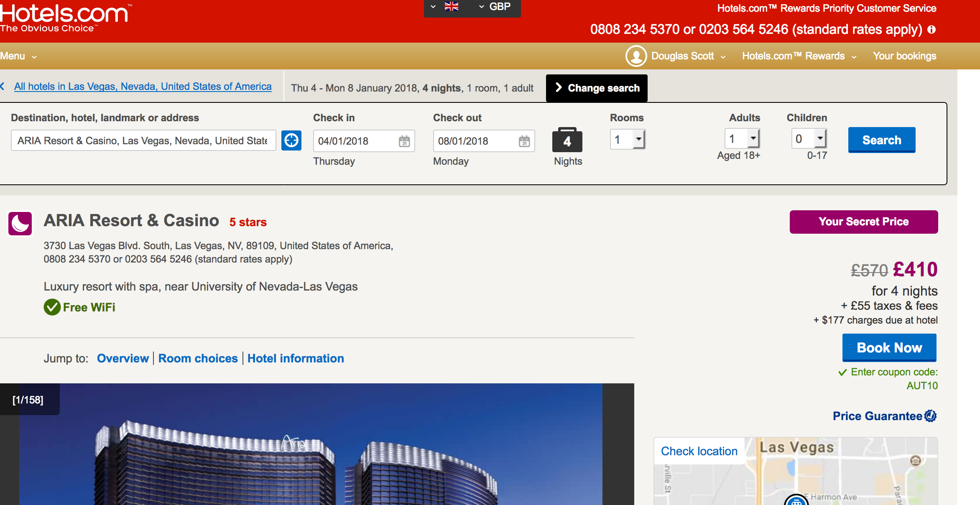Expand the Douglas Scott account menu
This screenshot has width=980, height=505.
(x=688, y=56)
